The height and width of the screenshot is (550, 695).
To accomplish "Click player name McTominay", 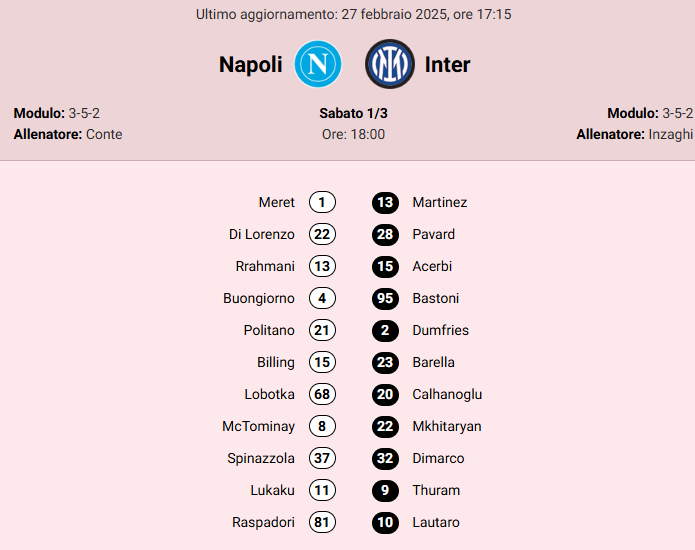I will [258, 426].
